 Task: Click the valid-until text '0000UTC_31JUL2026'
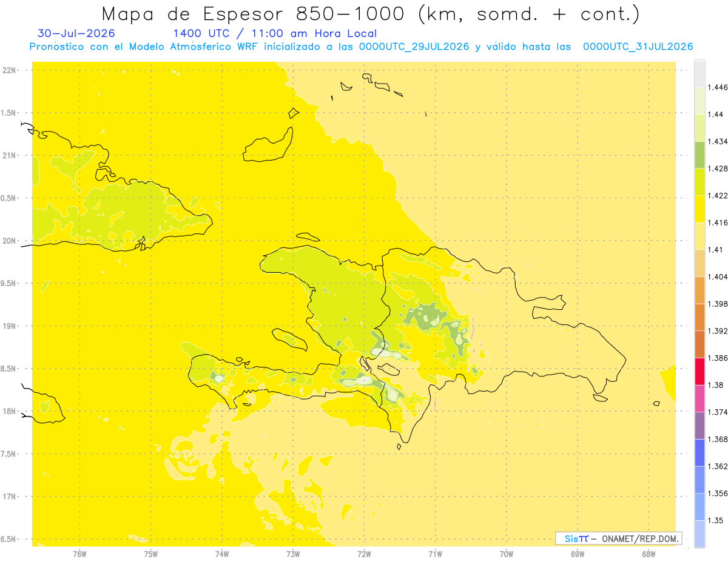638,47
